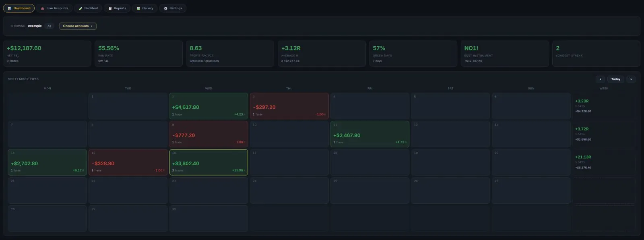Open the Dashboard tab
This screenshot has width=644, height=240.
coord(19,8)
